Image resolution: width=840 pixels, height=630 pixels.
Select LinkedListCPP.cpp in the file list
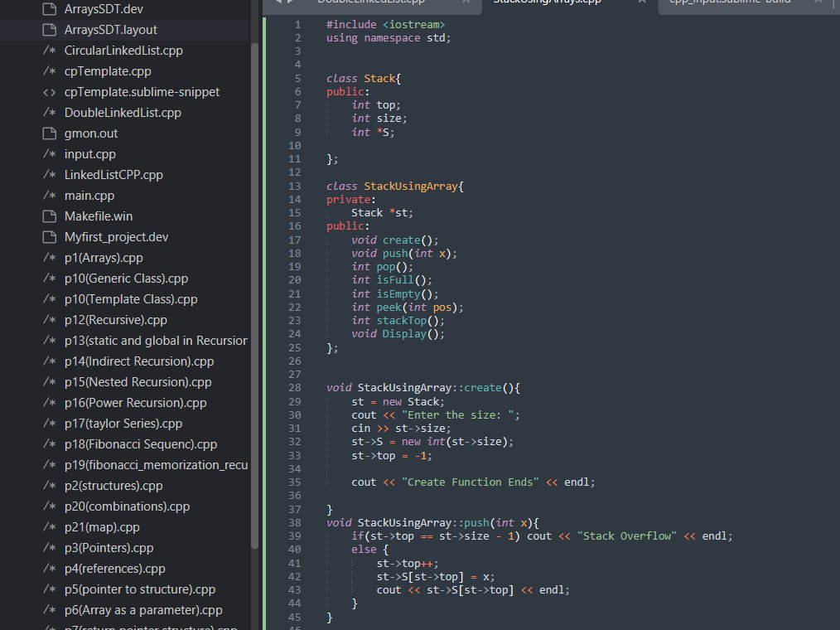coord(113,175)
